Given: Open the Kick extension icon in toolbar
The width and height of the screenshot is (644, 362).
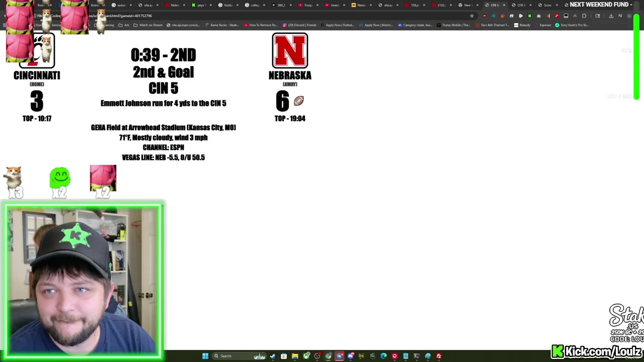Looking at the screenshot, I should tap(530, 16).
